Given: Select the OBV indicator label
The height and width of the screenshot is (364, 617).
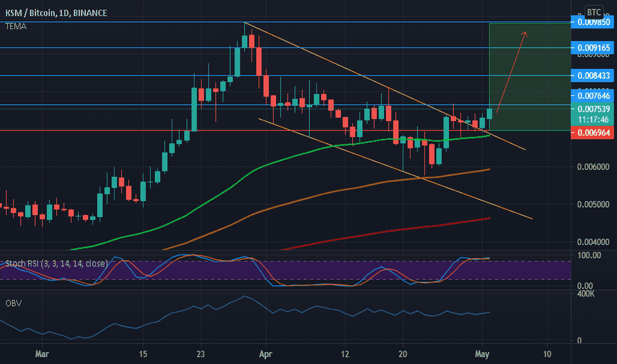Looking at the screenshot, I should coord(13,303).
